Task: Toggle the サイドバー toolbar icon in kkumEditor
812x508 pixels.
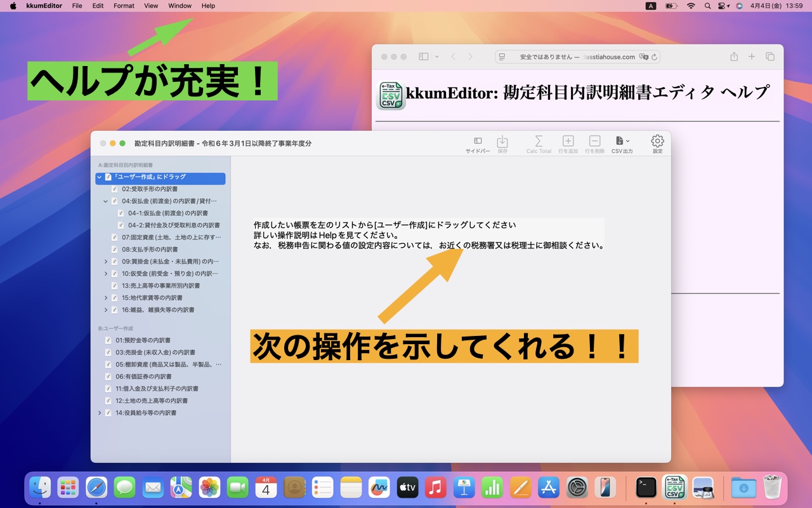Action: click(478, 141)
